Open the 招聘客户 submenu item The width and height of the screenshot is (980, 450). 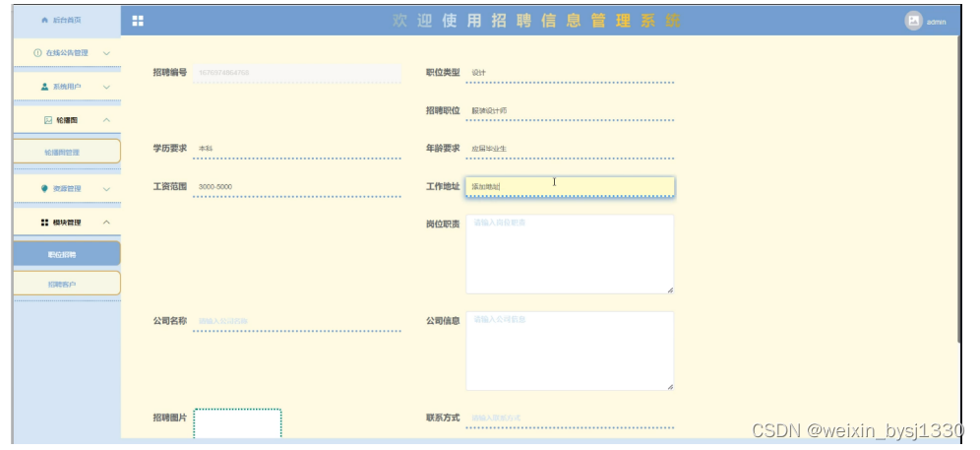[66, 284]
